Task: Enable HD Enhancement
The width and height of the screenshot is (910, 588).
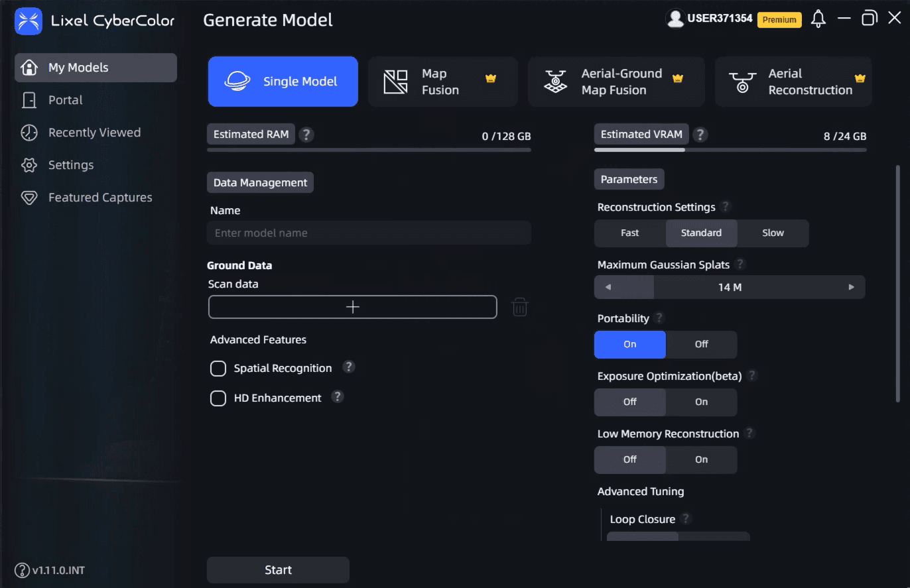Action: tap(218, 398)
